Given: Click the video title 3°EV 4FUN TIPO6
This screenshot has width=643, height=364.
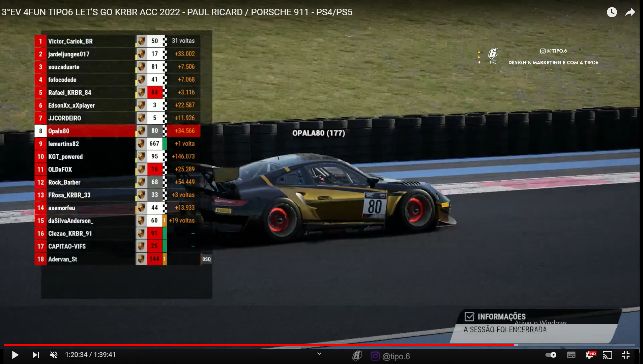Looking at the screenshot, I should [177, 12].
